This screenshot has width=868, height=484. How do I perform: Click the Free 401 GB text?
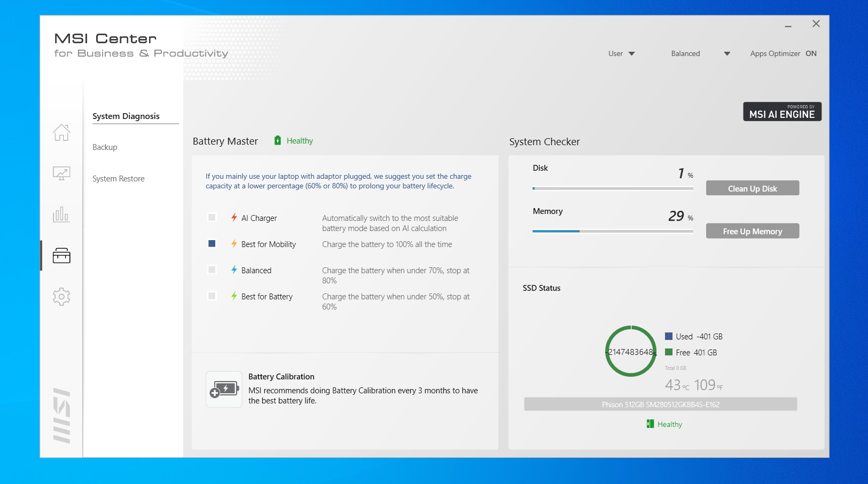point(697,353)
